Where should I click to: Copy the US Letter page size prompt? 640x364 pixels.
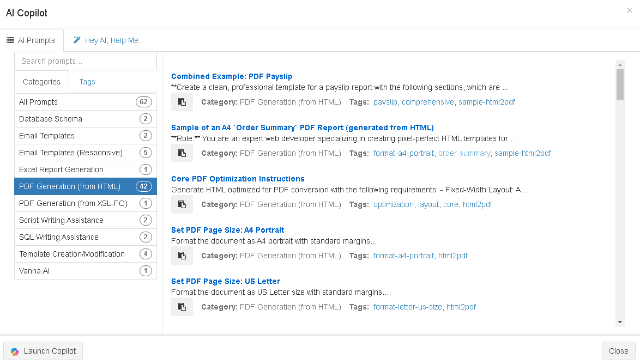[x=182, y=307]
